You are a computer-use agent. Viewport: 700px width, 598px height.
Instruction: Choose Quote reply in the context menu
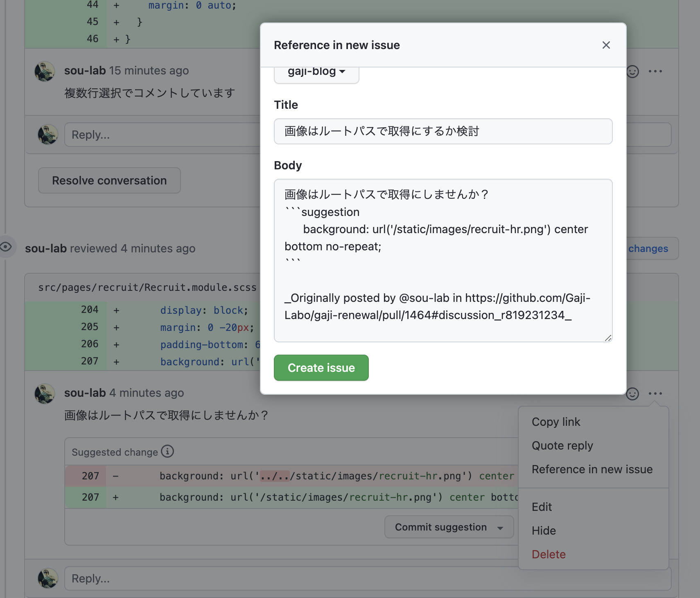(562, 445)
